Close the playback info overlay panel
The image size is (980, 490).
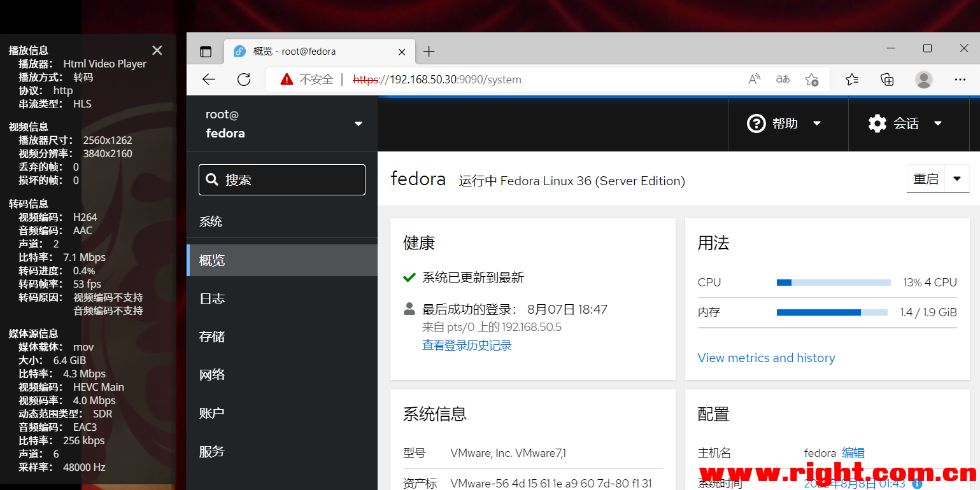tap(157, 50)
